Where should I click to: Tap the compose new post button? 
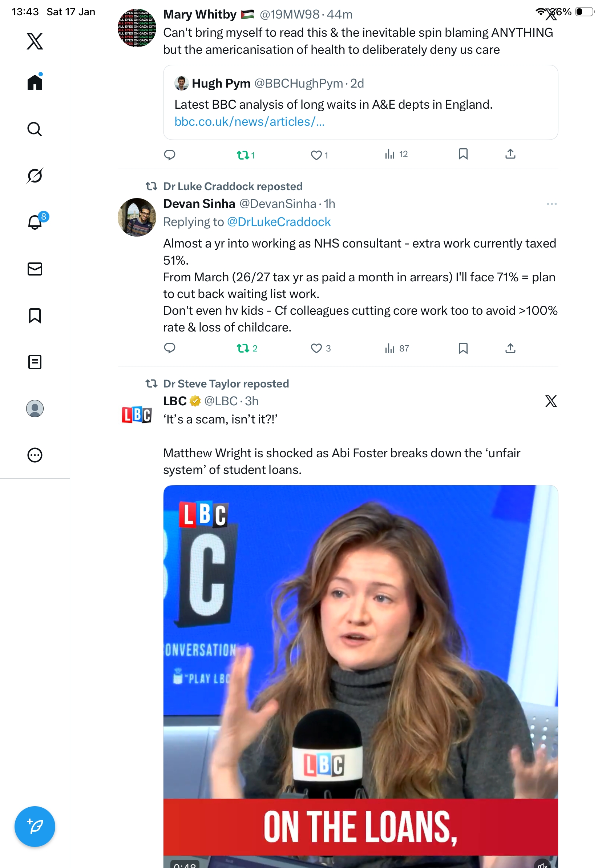tap(35, 827)
